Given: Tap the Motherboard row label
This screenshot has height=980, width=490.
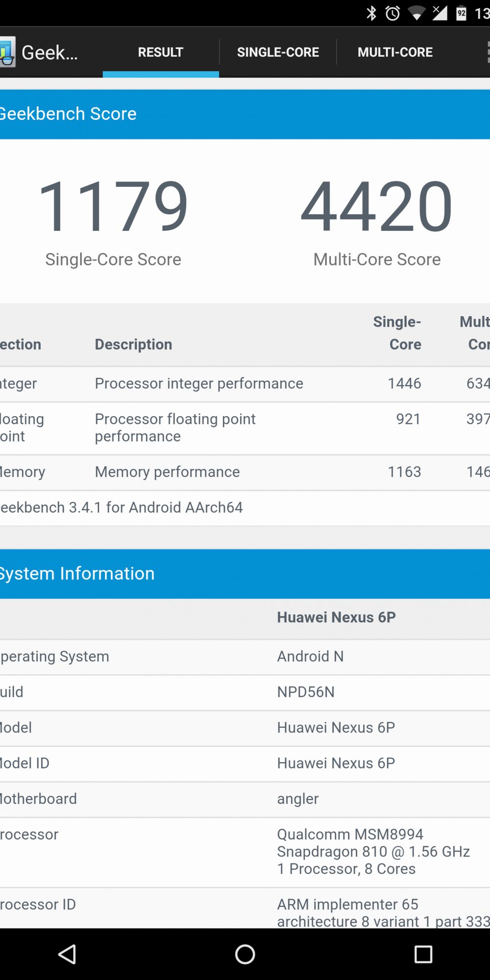Looking at the screenshot, I should 38,799.
